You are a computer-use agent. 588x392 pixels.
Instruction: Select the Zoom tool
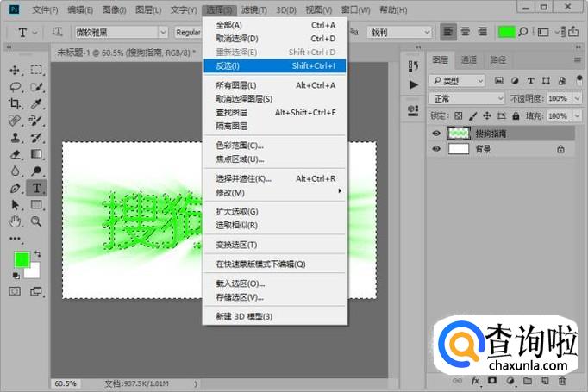pyautogui.click(x=36, y=221)
